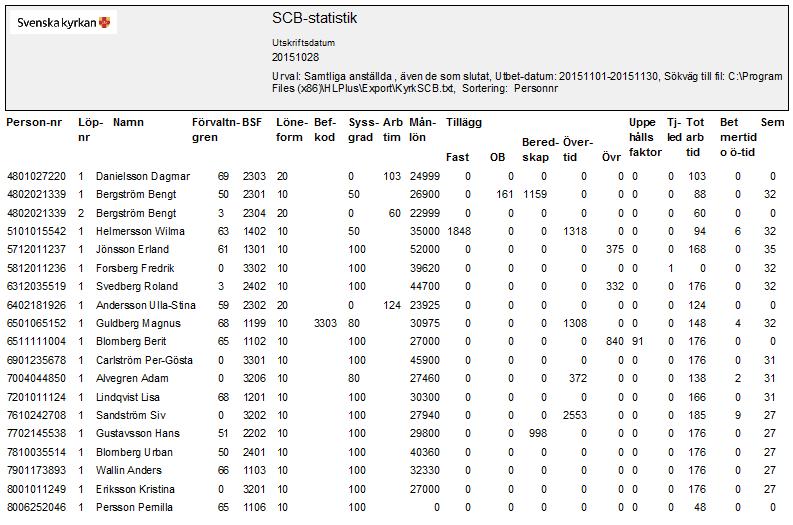793x525 pixels.
Task: Select the name Helmersson Wilma
Action: tap(140, 232)
